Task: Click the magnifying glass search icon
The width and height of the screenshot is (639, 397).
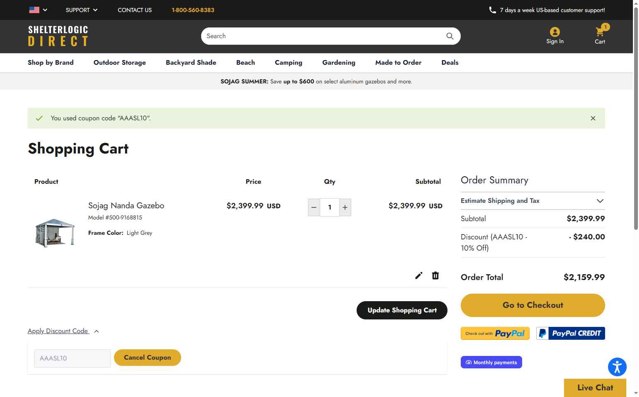Action: 450,36
